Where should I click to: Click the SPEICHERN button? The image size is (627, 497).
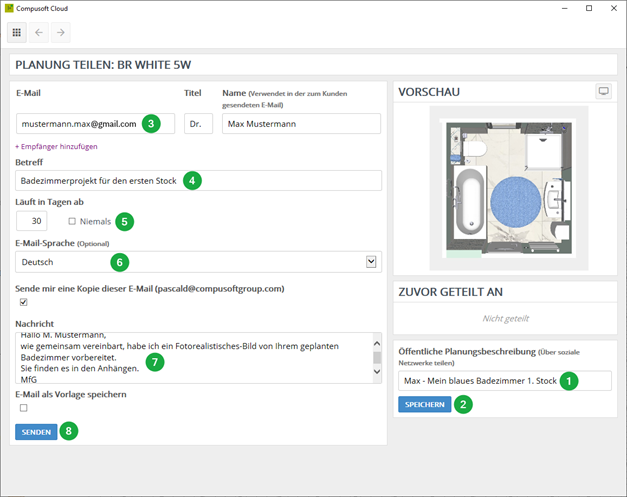pos(425,404)
